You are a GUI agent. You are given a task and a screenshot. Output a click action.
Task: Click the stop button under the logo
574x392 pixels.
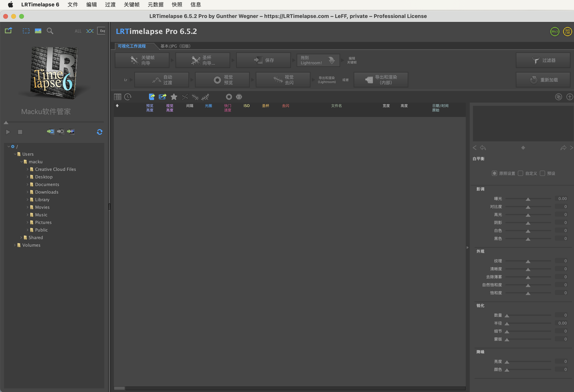[20, 132]
